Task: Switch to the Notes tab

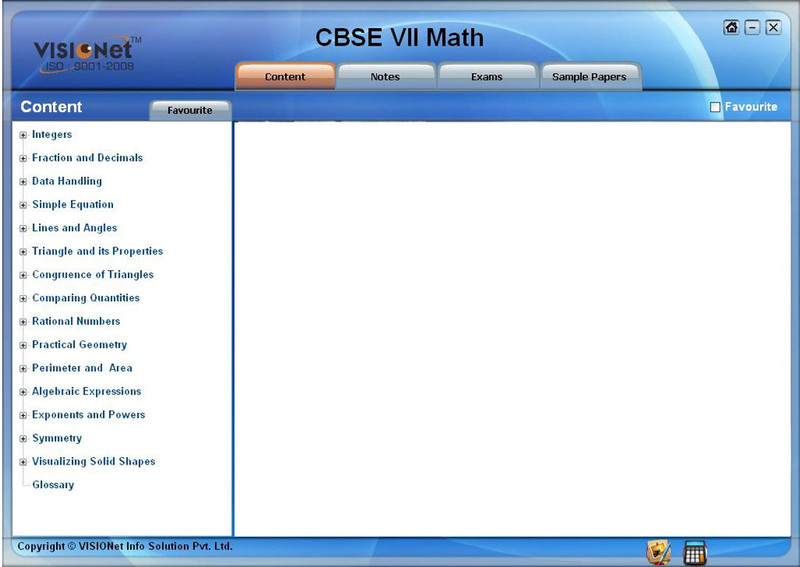Action: point(385,77)
